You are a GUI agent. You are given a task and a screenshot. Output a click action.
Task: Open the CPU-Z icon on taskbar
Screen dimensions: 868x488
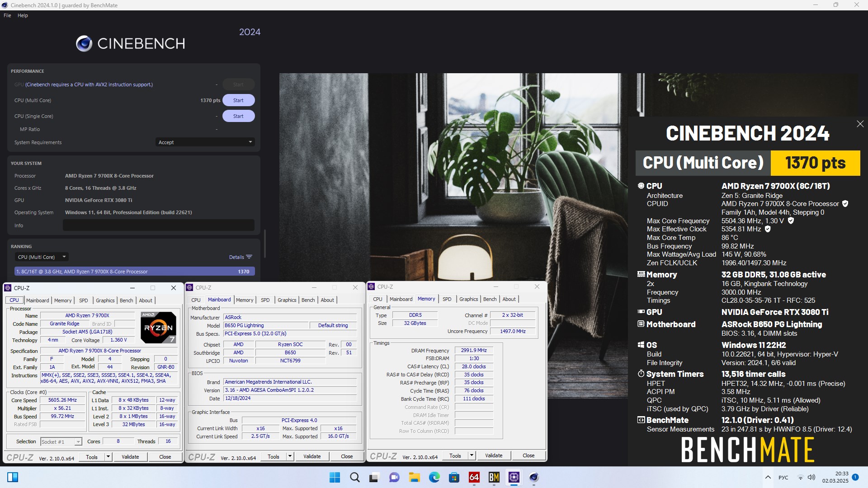point(514,477)
